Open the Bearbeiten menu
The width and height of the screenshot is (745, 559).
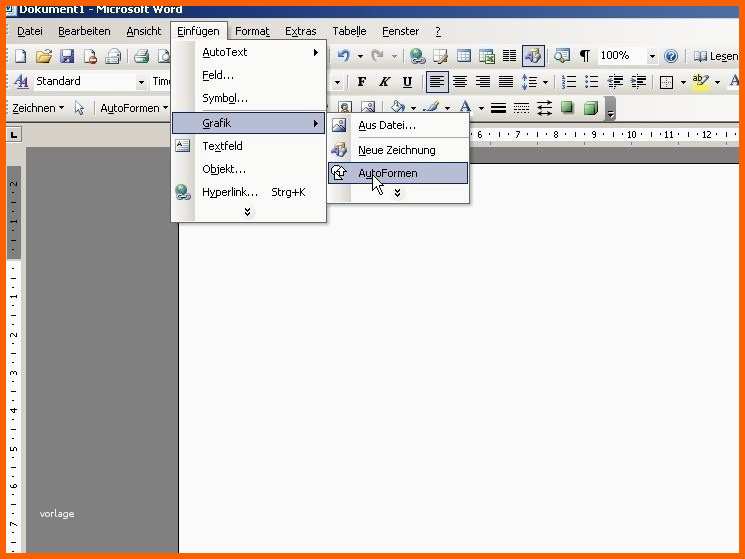[x=84, y=31]
